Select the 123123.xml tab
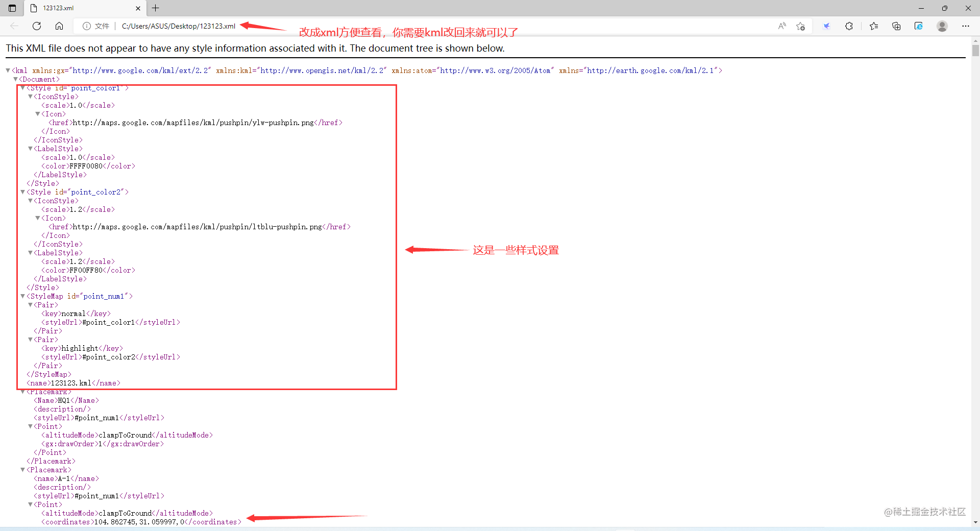 [x=85, y=8]
